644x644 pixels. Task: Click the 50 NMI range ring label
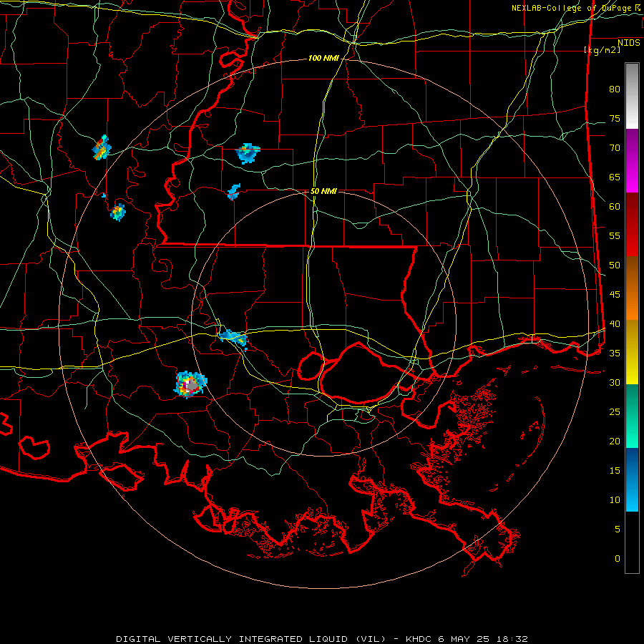323,191
